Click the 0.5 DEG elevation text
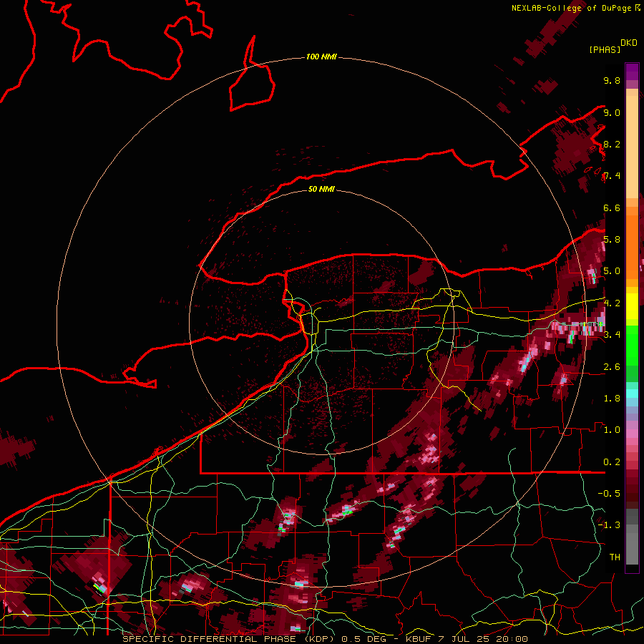The image size is (644, 644). [363, 639]
